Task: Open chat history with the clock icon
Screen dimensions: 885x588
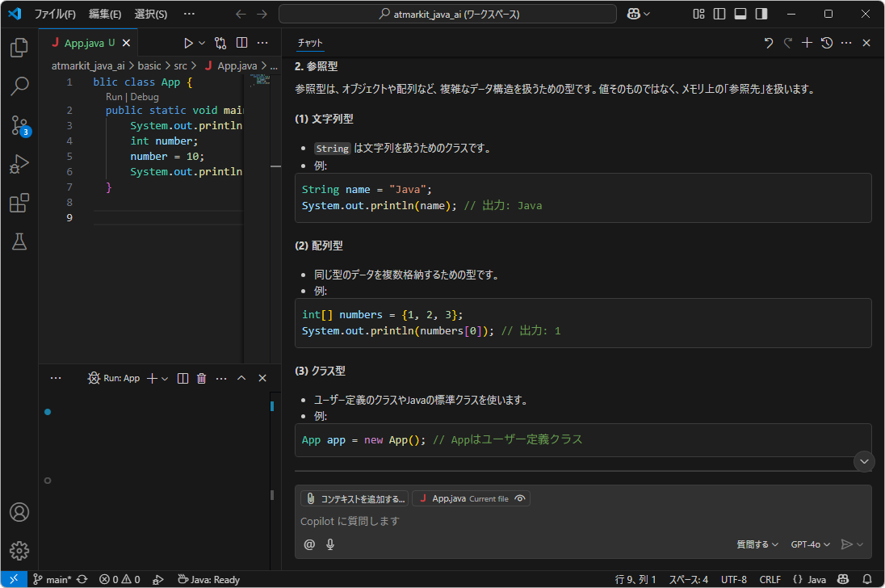Action: click(x=826, y=42)
